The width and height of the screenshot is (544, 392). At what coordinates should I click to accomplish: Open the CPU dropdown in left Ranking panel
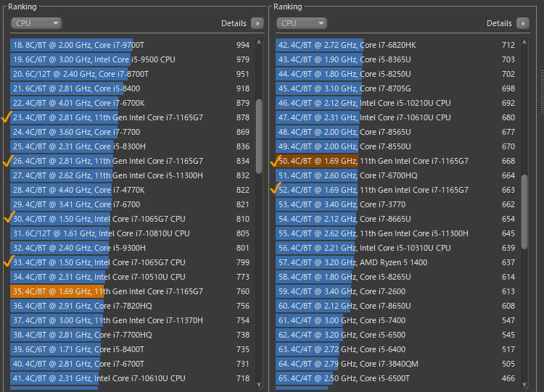pos(36,23)
